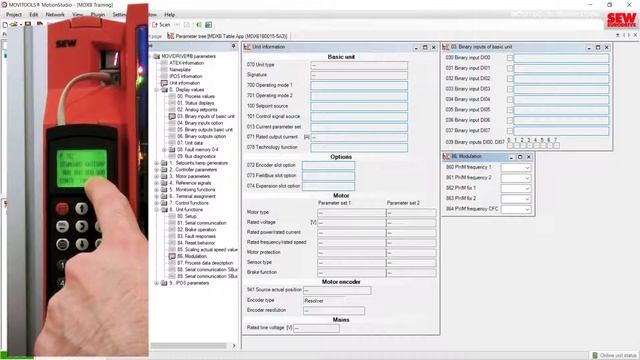
Task: Click the Save toolbar icon
Action: [28, 24]
